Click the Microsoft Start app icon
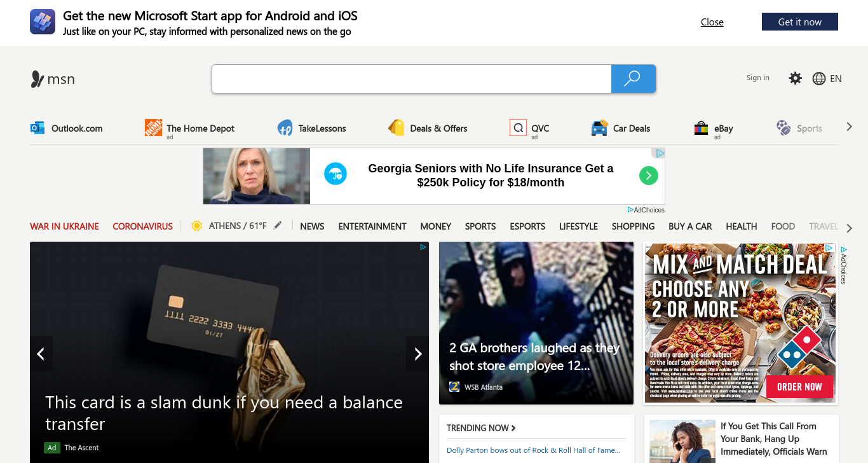Image resolution: width=868 pixels, height=463 pixels. pos(43,22)
